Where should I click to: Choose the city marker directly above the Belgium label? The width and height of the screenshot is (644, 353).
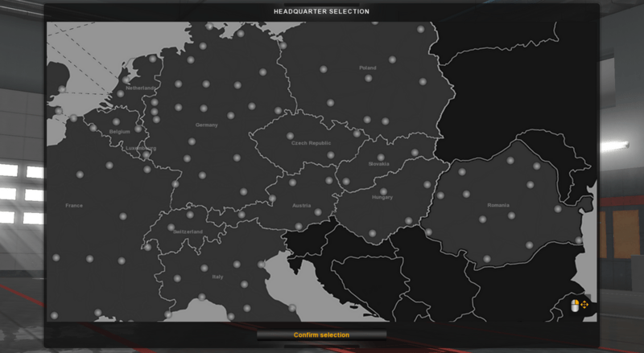click(116, 121)
